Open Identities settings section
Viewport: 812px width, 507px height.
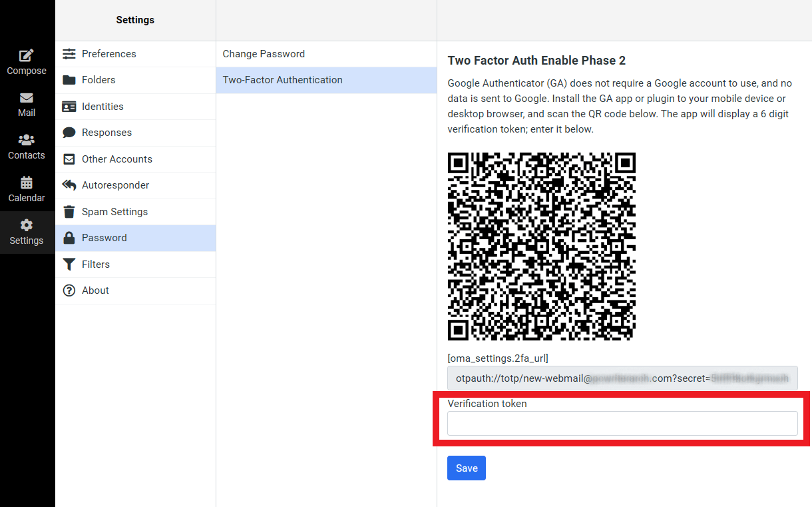[136, 107]
